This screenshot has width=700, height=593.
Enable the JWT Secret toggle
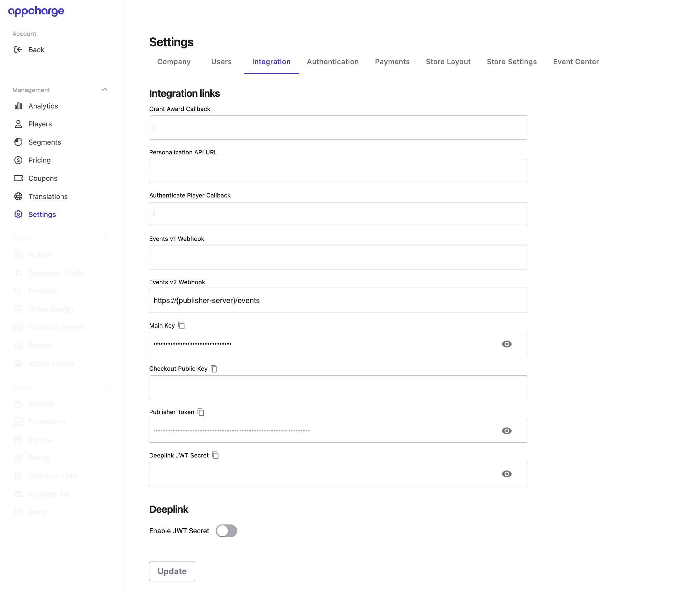click(x=226, y=531)
